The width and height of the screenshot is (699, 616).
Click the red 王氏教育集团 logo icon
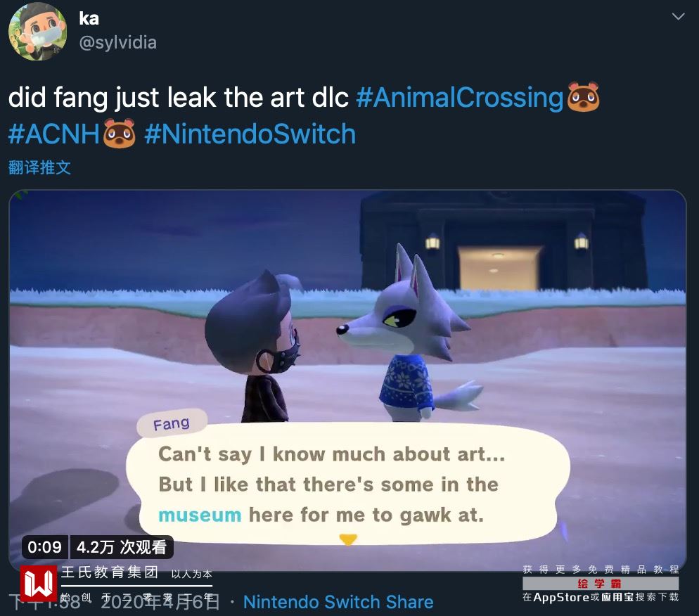(x=39, y=584)
